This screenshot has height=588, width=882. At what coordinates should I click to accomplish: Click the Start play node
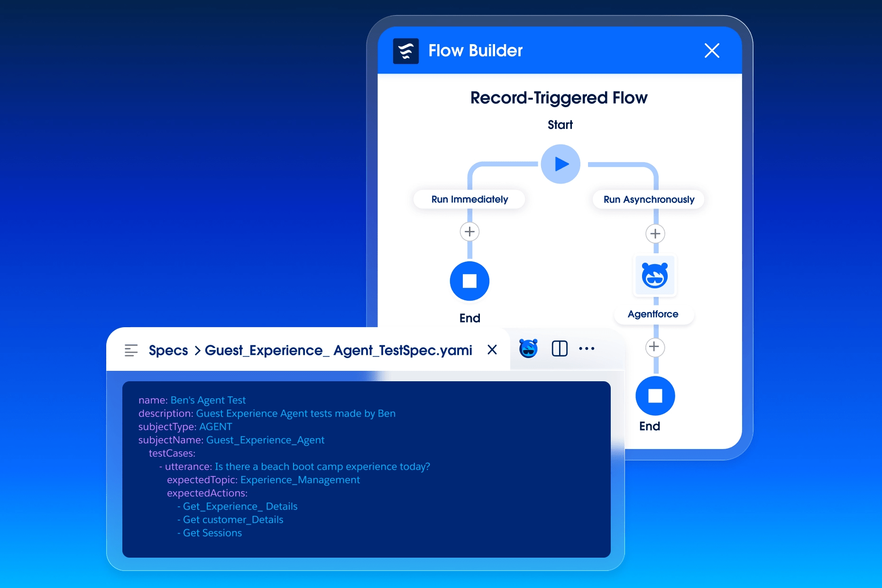click(x=560, y=164)
